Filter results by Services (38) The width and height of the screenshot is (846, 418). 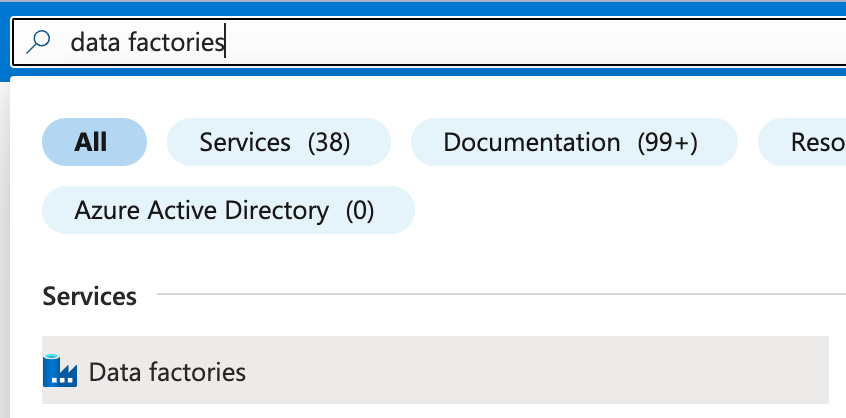coord(278,142)
